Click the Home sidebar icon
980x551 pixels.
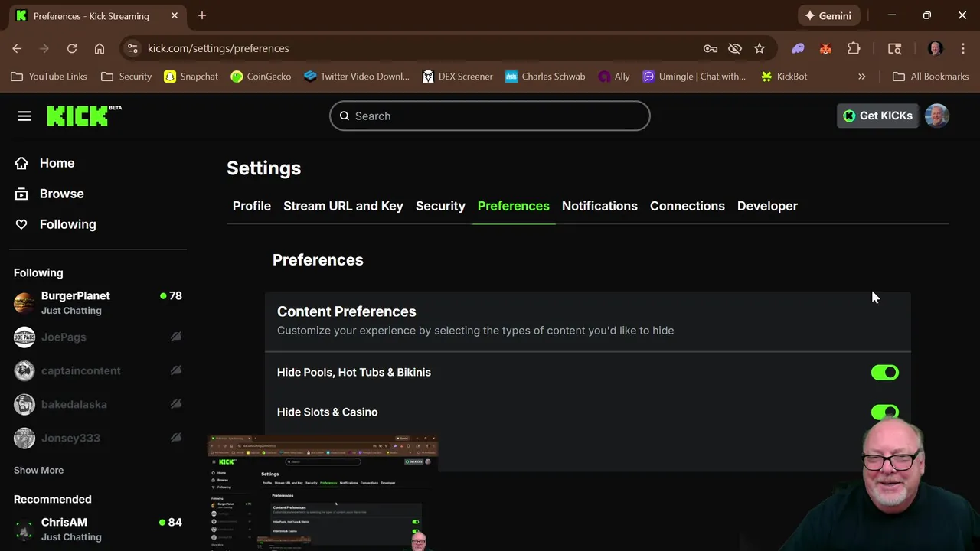[21, 163]
